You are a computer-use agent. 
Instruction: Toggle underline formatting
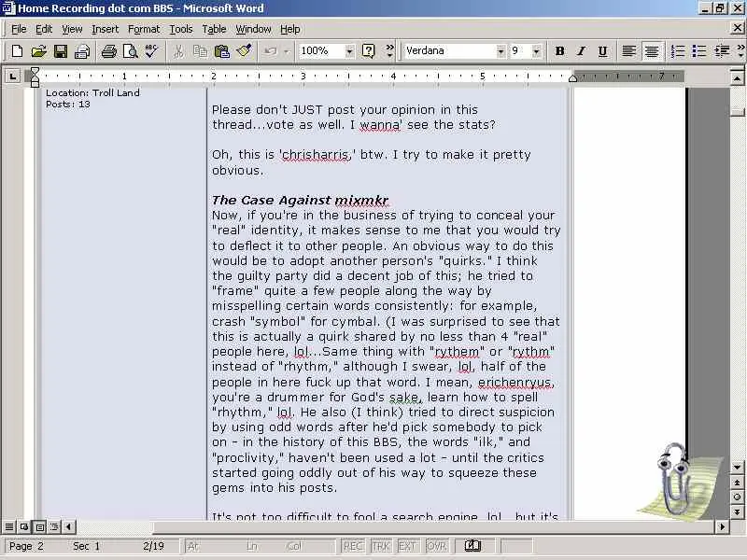(x=602, y=51)
